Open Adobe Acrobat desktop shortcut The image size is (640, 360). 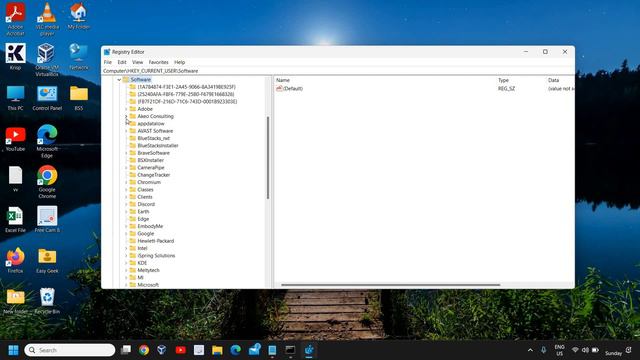[16, 19]
